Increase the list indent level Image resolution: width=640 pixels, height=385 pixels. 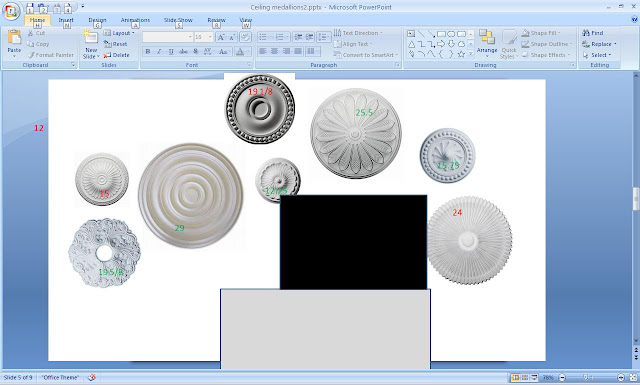pyautogui.click(x=309, y=37)
